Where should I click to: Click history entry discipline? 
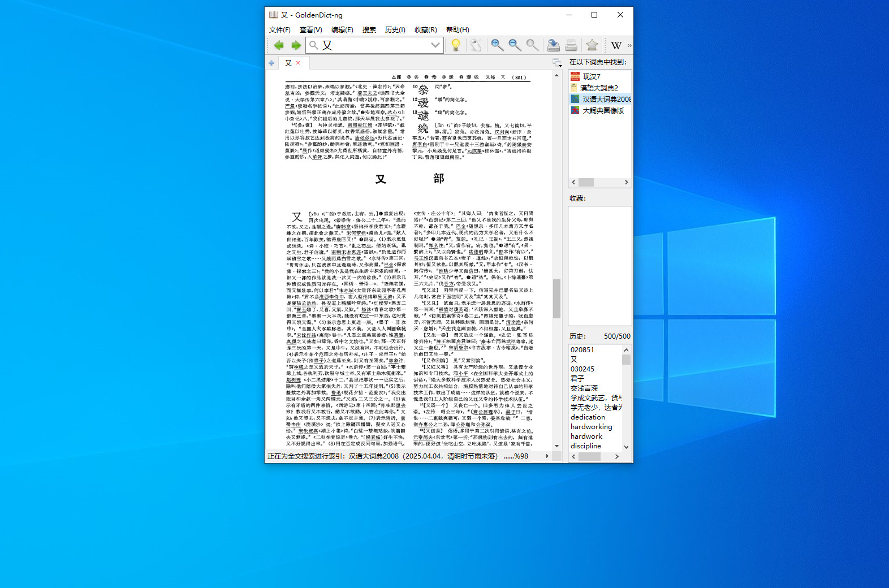[586, 446]
